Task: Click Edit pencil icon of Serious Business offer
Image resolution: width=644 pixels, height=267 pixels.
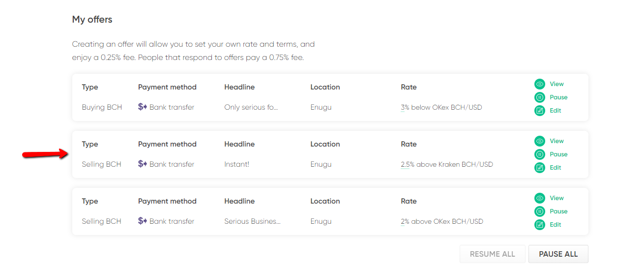Action: coord(540,225)
